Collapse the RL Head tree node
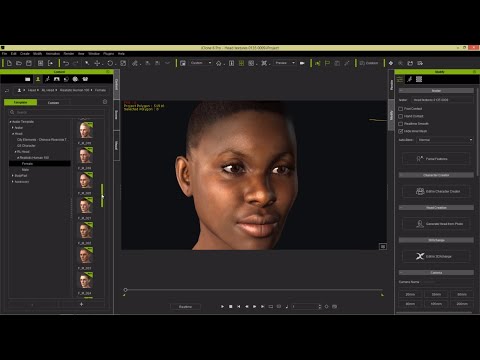Image resolution: width=480 pixels, height=360 pixels. (15, 152)
